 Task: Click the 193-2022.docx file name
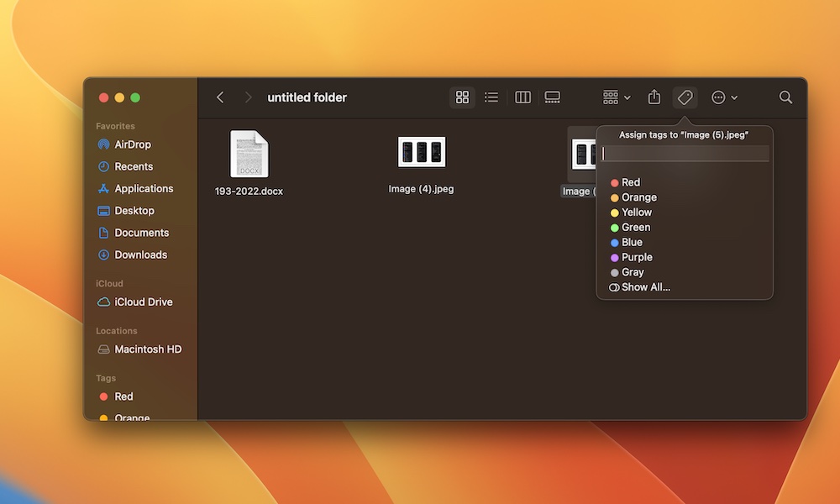tap(249, 192)
